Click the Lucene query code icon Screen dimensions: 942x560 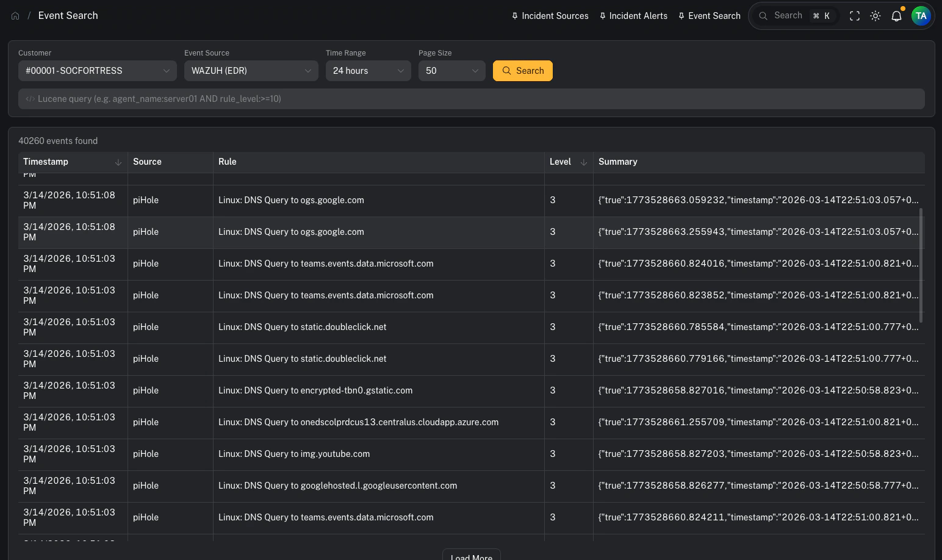(31, 98)
